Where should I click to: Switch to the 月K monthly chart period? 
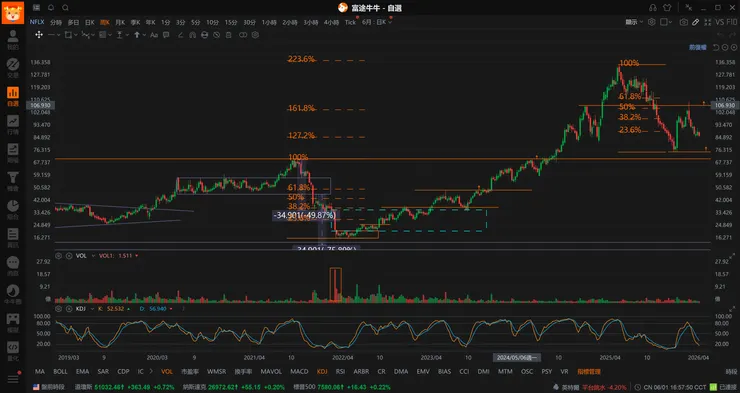click(x=120, y=22)
